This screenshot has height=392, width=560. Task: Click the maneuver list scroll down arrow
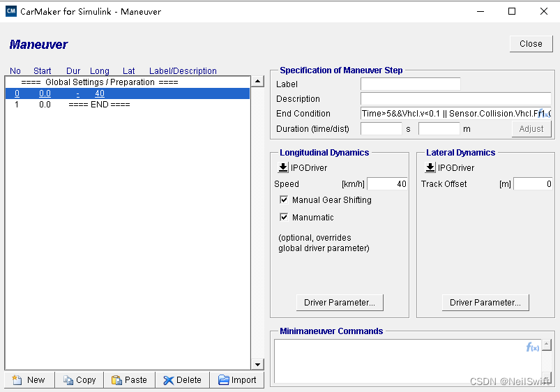coord(257,365)
